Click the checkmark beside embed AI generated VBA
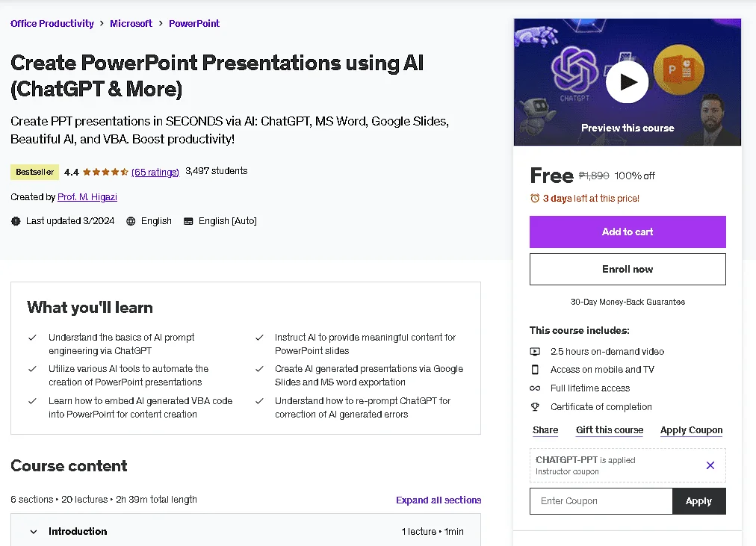756x546 pixels. click(32, 401)
